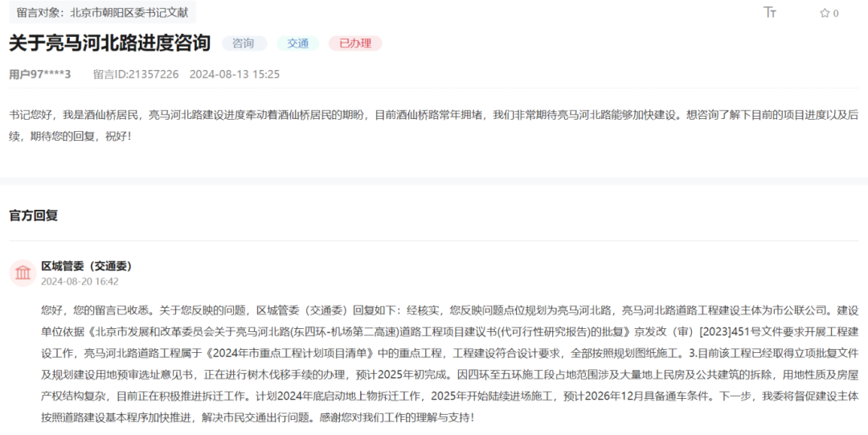Click the title 关于亮马河北路进度咨询

point(109,43)
